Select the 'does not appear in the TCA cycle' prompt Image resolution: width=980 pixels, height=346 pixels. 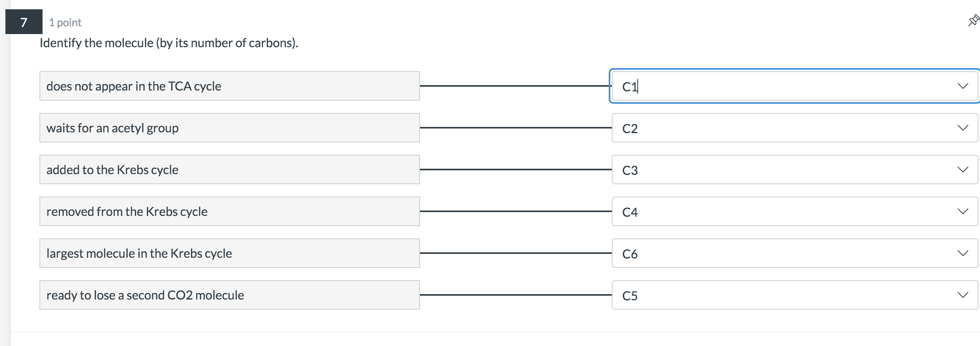click(230, 86)
